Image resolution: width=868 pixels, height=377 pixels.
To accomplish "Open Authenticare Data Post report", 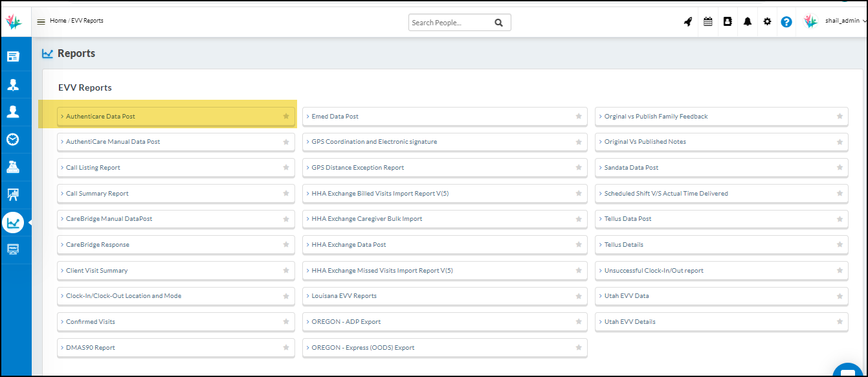I will click(x=101, y=117).
